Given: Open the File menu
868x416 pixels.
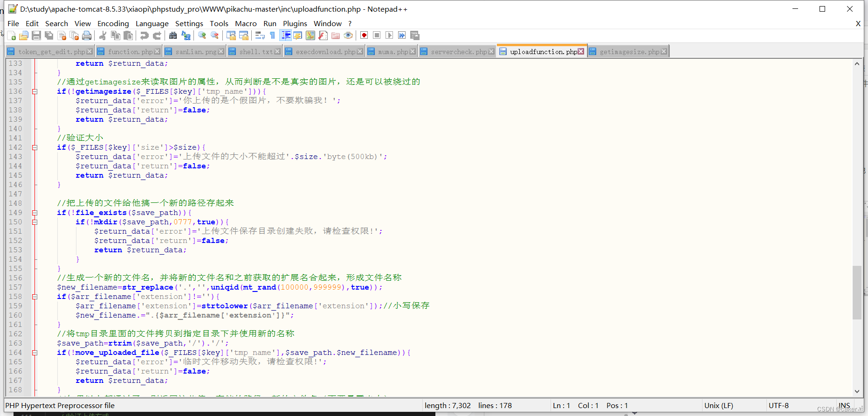Looking at the screenshot, I should click(14, 23).
